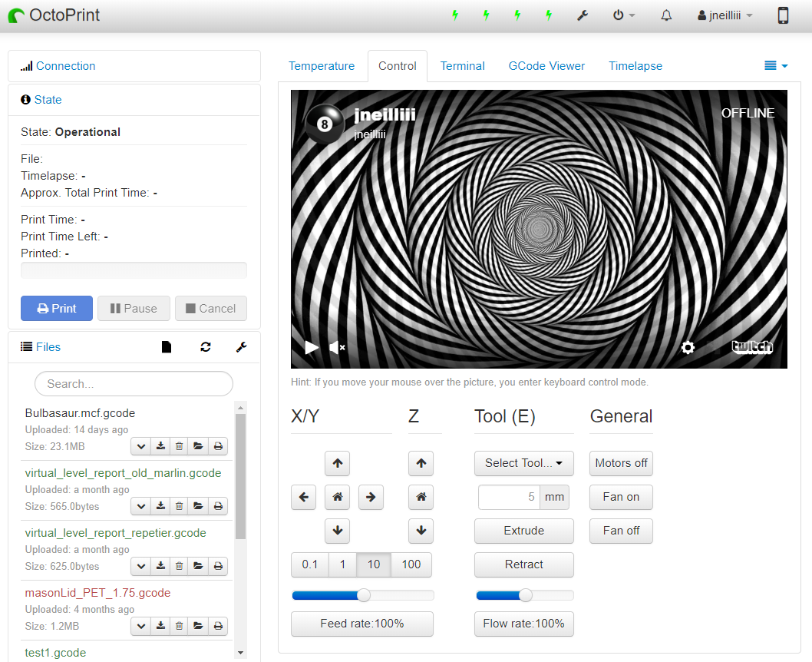Click the Twitch logo in player
This screenshot has width=812, height=662.
[752, 347]
